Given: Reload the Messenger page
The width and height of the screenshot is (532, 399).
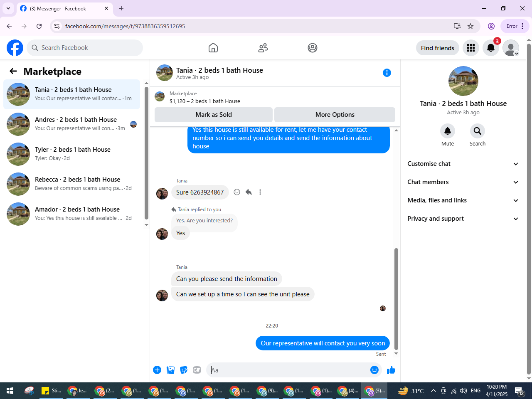Looking at the screenshot, I should (x=39, y=26).
